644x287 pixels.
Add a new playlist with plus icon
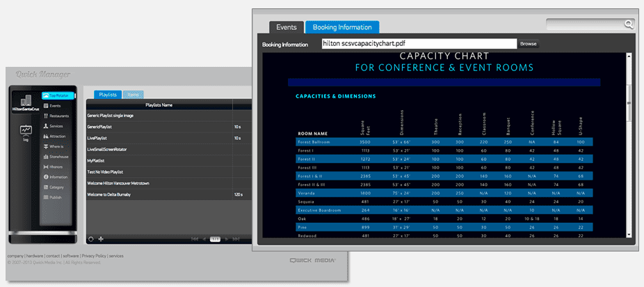[x=101, y=239]
